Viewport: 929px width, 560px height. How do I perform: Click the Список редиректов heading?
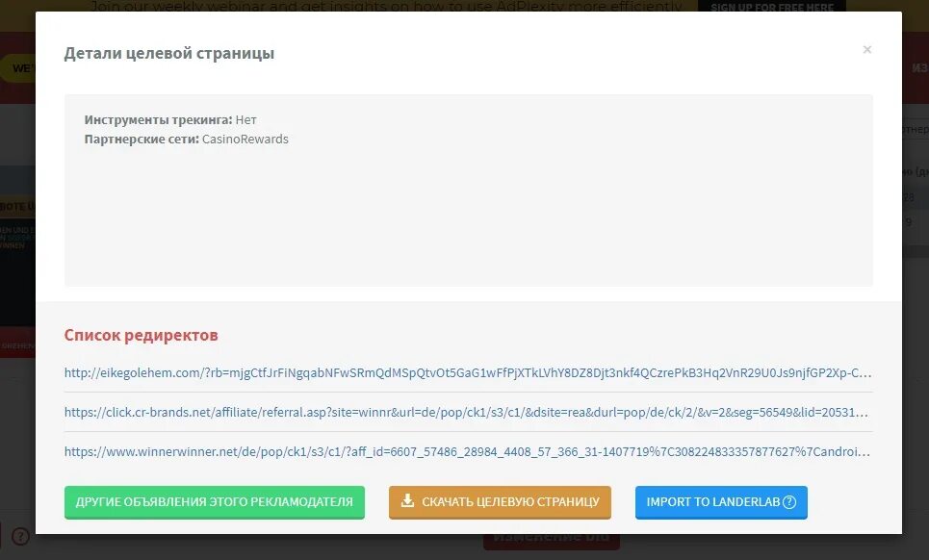click(x=141, y=335)
